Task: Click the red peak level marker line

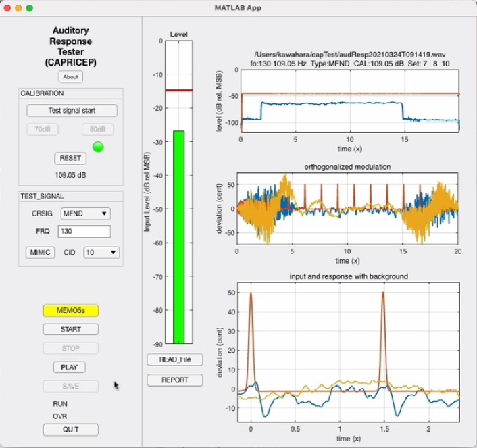Action: (x=179, y=90)
